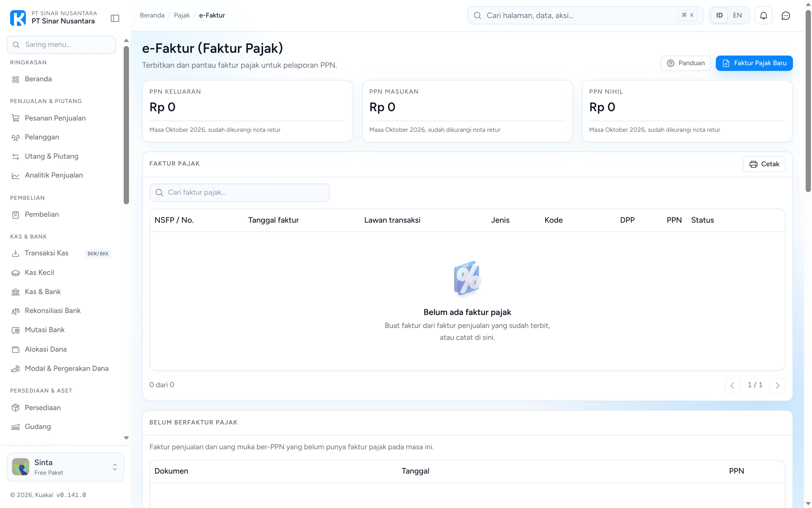This screenshot has width=812, height=508.
Task: Click the NSFP / No. column header
Action: (x=174, y=220)
